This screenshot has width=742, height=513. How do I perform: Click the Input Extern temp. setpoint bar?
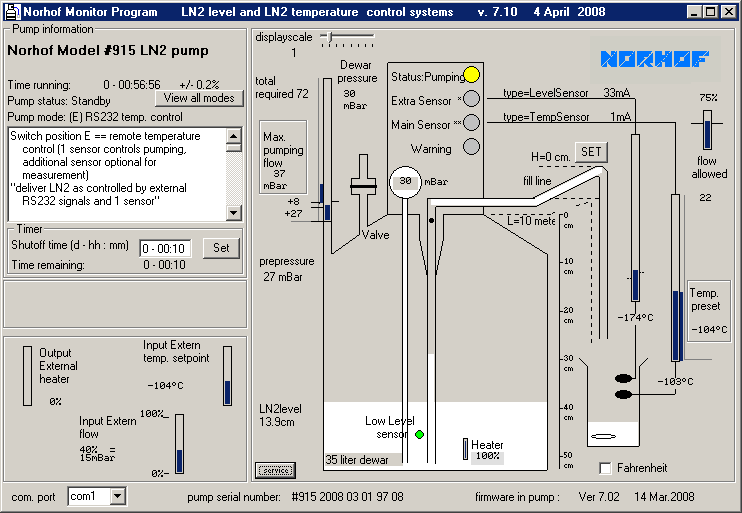(228, 376)
